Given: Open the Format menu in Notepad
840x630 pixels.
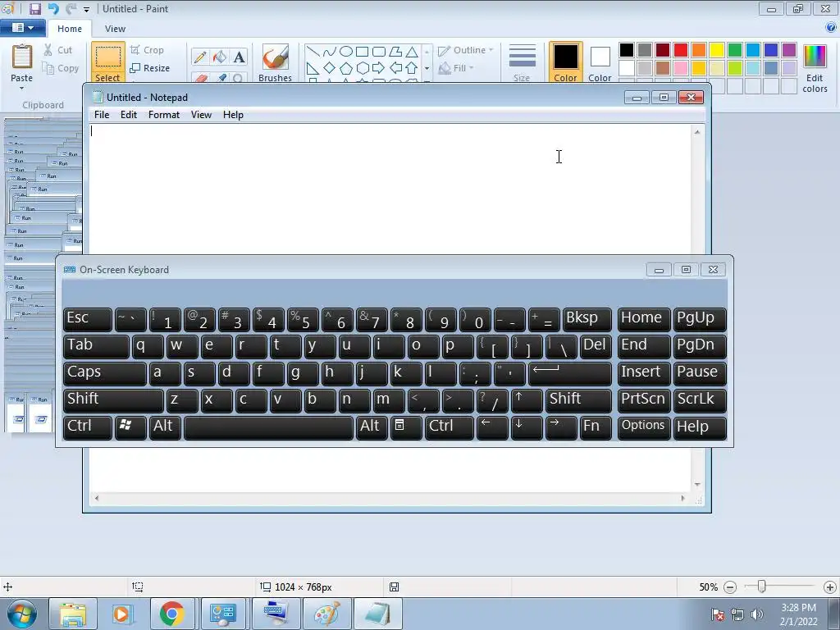Looking at the screenshot, I should click(x=164, y=115).
